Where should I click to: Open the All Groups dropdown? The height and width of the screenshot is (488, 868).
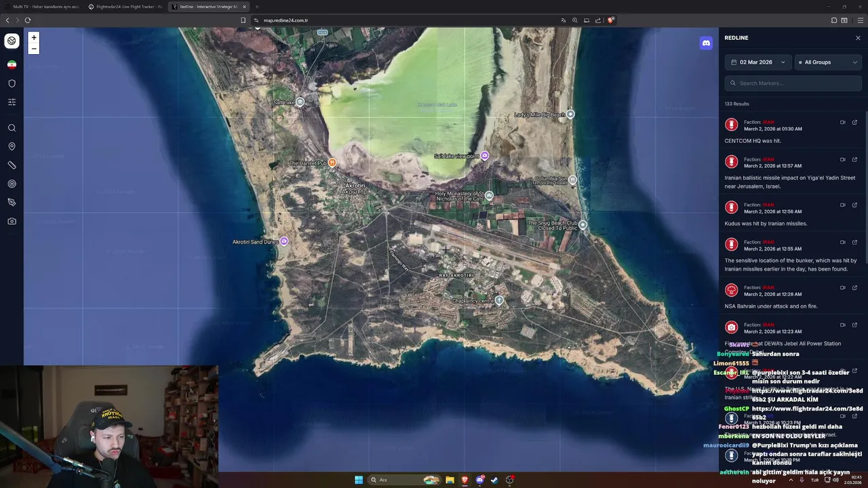point(828,62)
